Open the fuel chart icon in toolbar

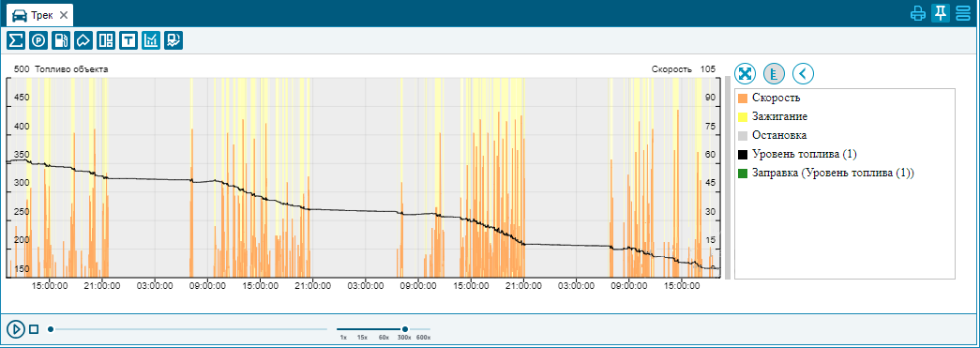pyautogui.click(x=173, y=40)
